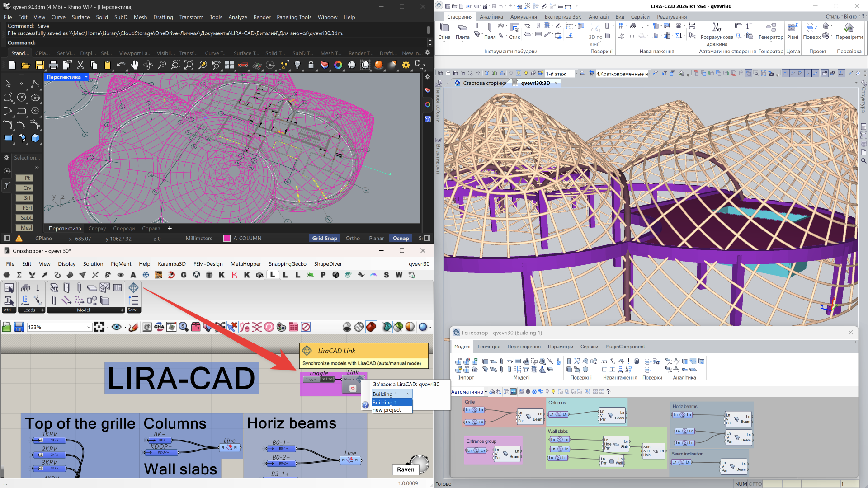Viewport: 868px width, 488px height.
Task: Switch to the Армування ribbon tab
Action: pyautogui.click(x=523, y=17)
